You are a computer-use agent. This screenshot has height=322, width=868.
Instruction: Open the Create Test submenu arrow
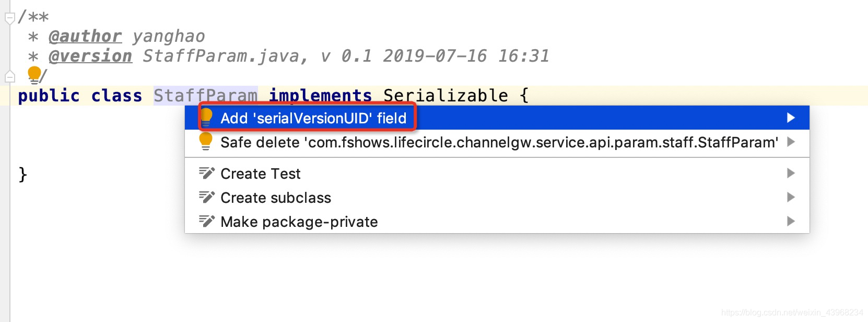[x=791, y=173]
